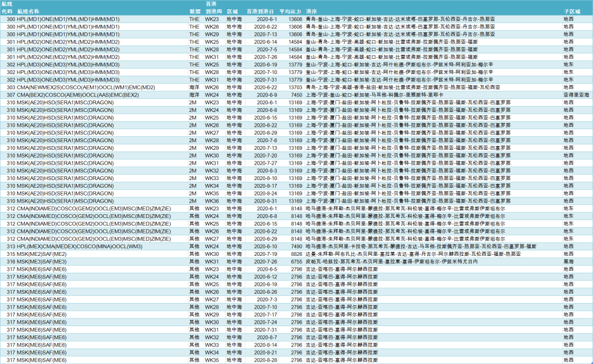Select the 平均运力 column header
Viewport: 593px width, 364px height.
click(290, 12)
